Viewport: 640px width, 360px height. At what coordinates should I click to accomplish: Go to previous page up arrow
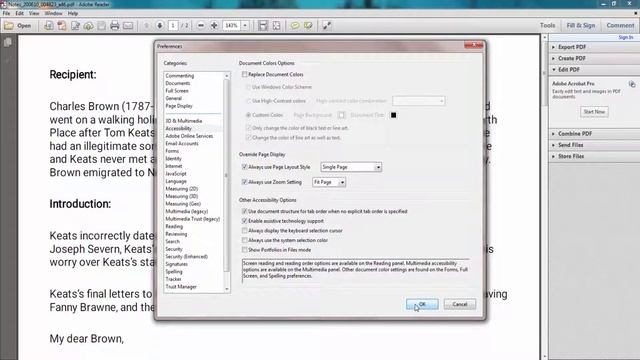click(146, 26)
